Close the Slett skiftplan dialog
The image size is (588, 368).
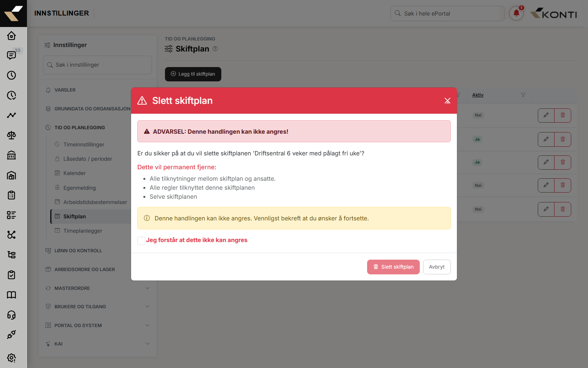tap(448, 101)
